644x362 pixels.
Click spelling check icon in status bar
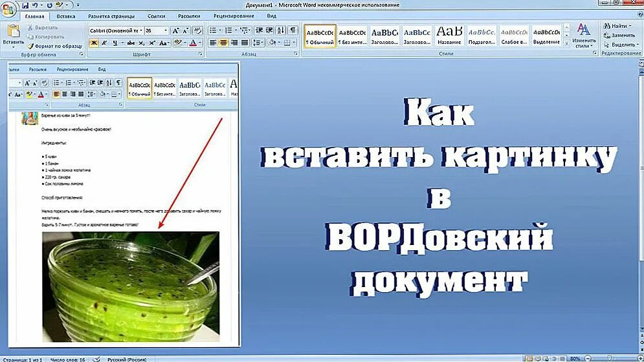click(96, 359)
